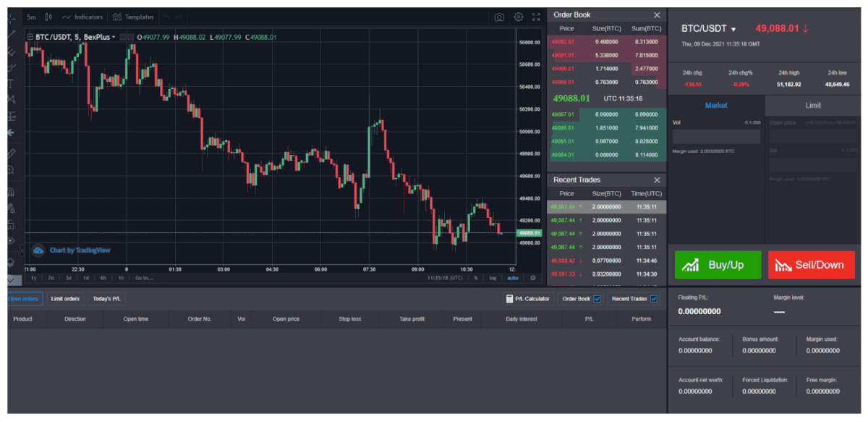Viewport: 868px width, 422px height.
Task: Click the TradingView cloud logo
Action: click(x=38, y=250)
